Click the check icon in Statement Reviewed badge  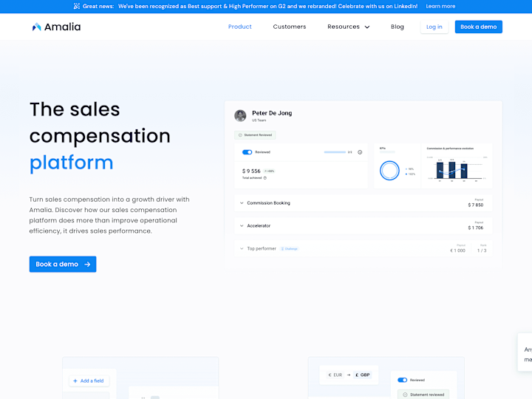click(240, 135)
